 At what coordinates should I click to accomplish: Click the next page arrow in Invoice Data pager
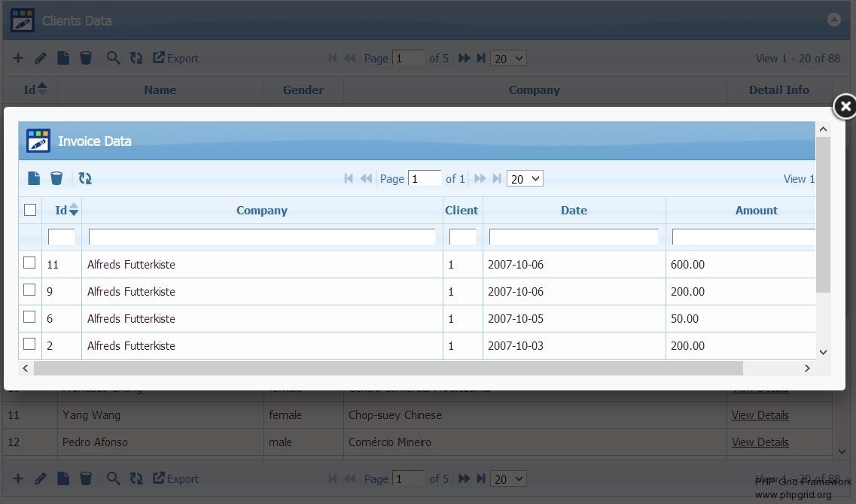(480, 178)
